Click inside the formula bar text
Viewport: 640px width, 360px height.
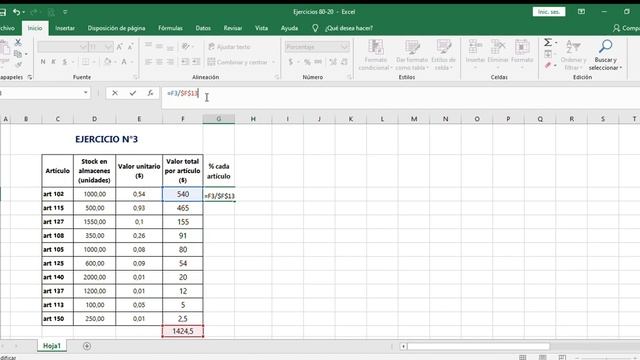[x=182, y=93]
